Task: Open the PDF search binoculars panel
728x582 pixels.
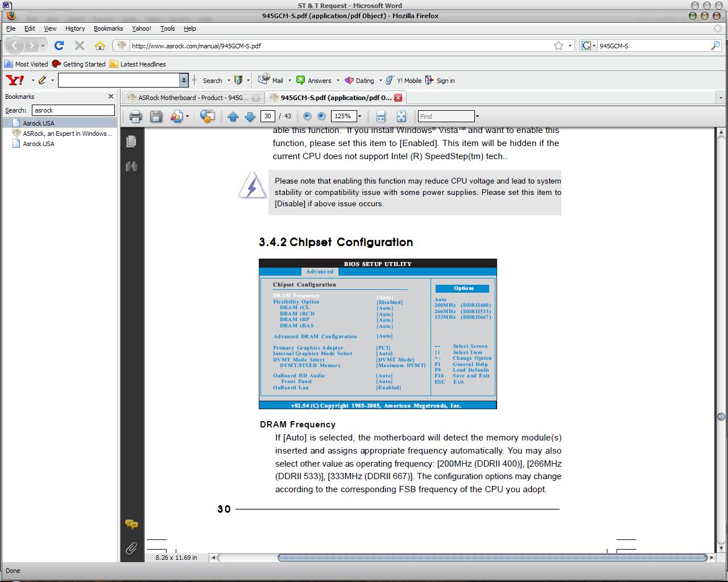Action: pyautogui.click(x=131, y=167)
